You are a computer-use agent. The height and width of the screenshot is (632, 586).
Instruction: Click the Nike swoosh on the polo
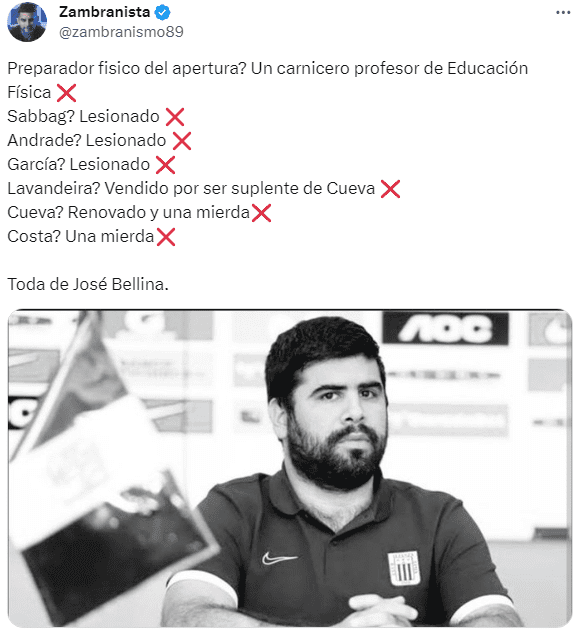tap(279, 558)
